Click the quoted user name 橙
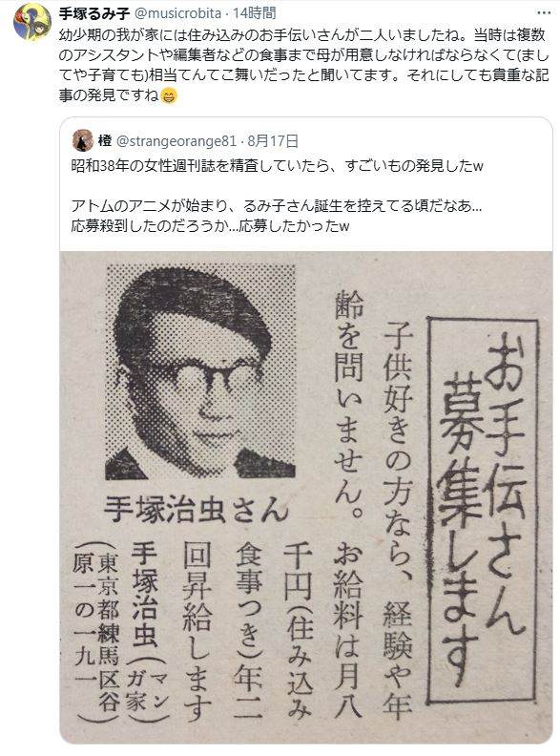This screenshot has height=756, width=560. 105,140
